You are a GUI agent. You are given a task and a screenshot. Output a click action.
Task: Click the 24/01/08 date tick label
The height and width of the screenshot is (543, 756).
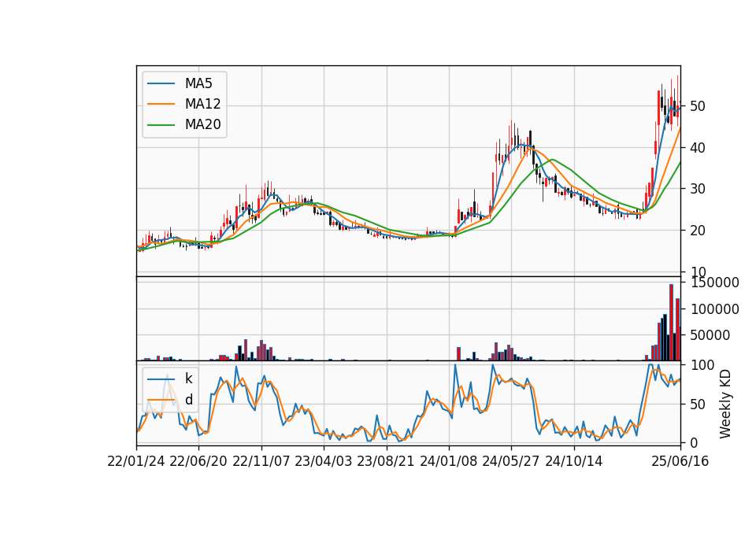coord(448,462)
